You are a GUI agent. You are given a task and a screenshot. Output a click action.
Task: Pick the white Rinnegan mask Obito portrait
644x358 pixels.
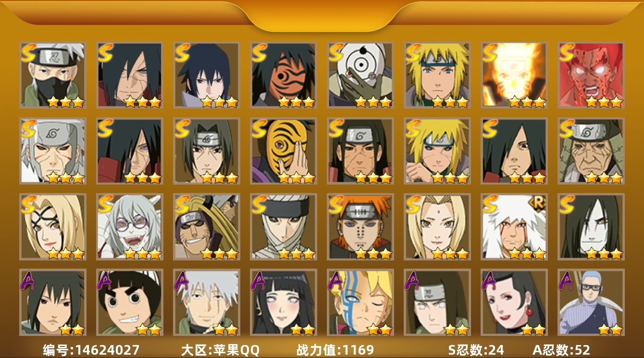(360, 75)
